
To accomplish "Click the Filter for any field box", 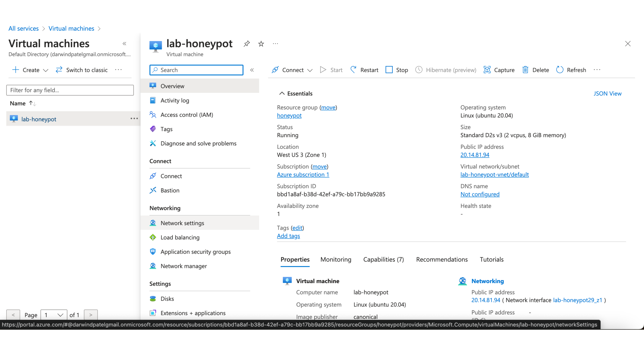I will (70, 90).
